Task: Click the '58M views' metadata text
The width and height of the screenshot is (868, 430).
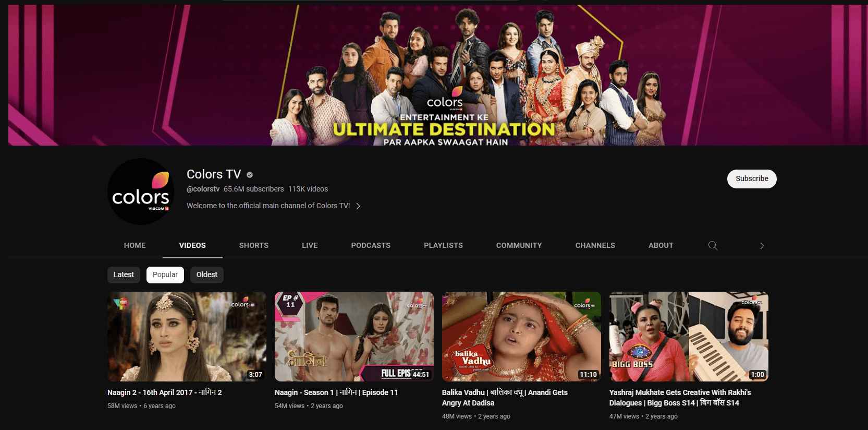Action: pyautogui.click(x=123, y=406)
